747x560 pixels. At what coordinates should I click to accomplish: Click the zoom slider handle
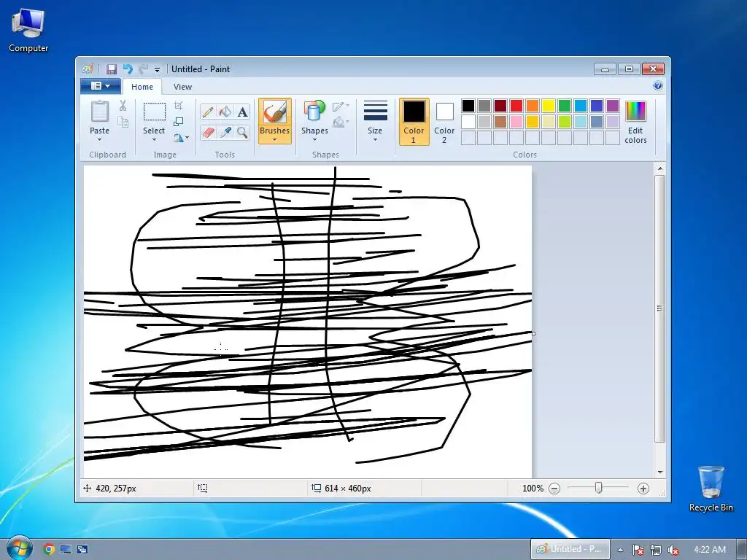coord(599,488)
